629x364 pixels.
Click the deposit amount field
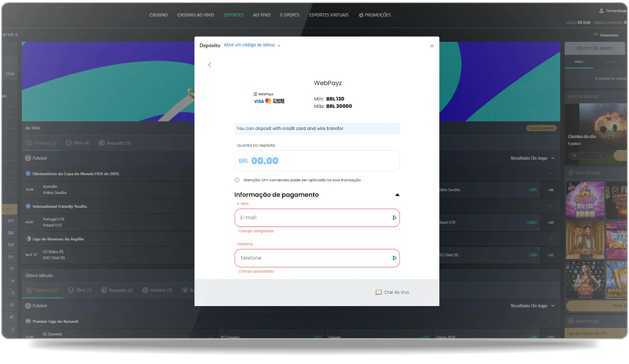tap(317, 161)
